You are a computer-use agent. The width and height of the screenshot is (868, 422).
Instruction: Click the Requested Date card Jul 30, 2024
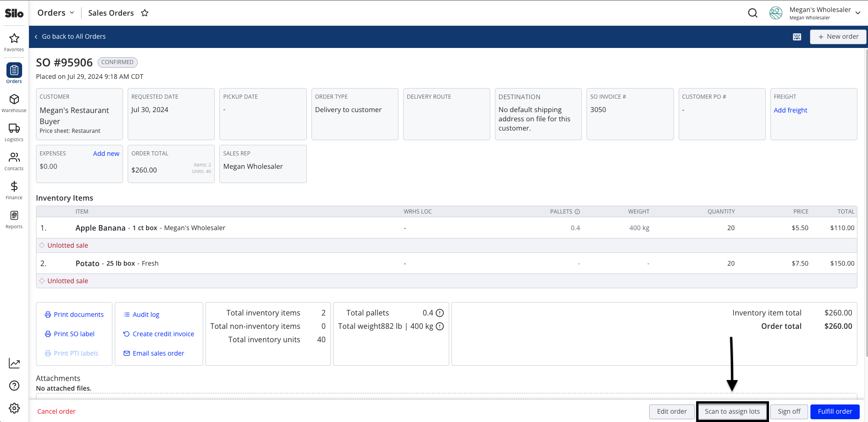pyautogui.click(x=171, y=114)
